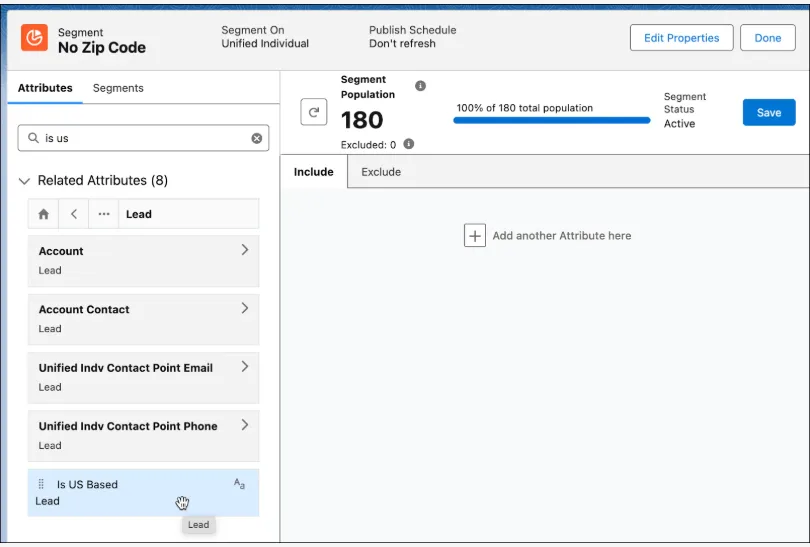Click the home icon in breadcrumb

tap(43, 214)
